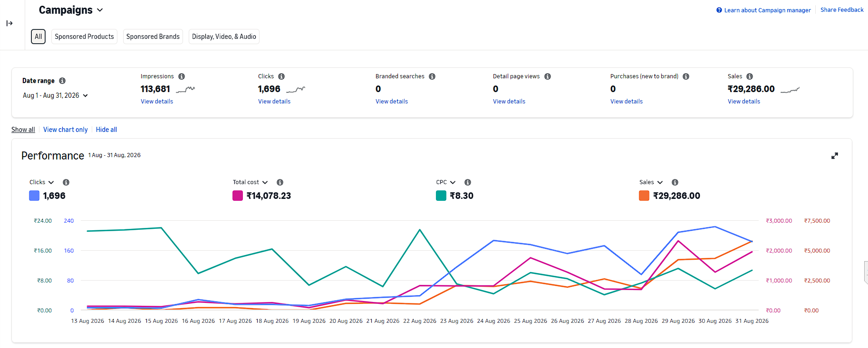
Task: Open the chart Clicks metric dropdown
Action: point(42,182)
